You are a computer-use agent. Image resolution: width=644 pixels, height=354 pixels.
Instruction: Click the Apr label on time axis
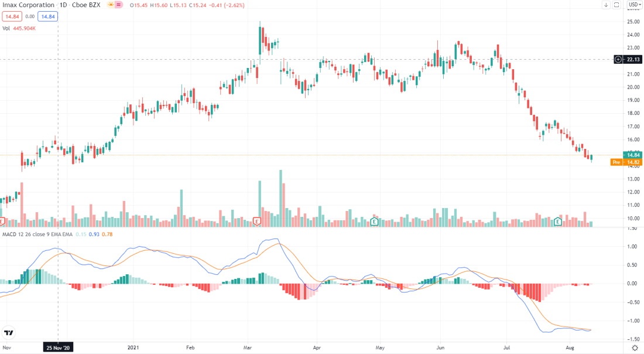coord(317,348)
